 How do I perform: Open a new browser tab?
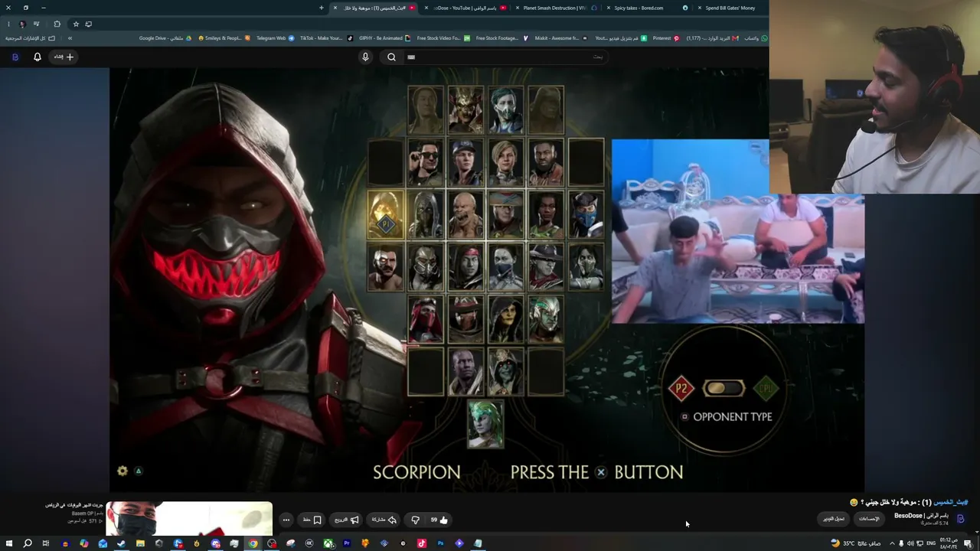click(322, 8)
